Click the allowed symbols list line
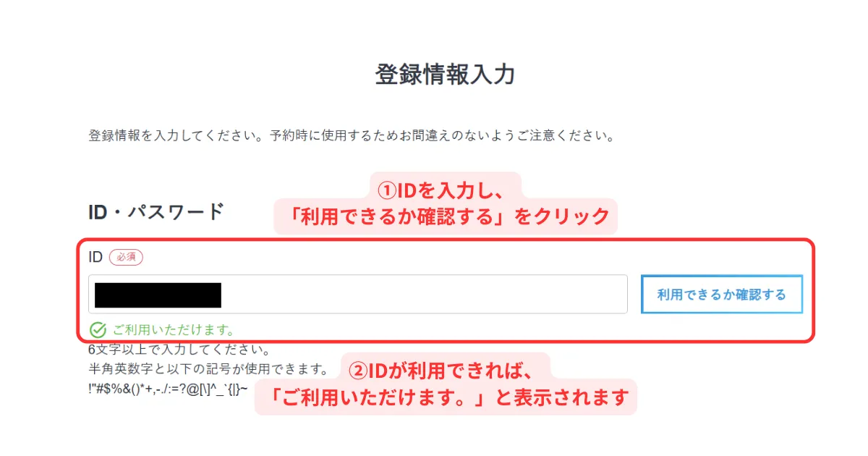 (168, 388)
